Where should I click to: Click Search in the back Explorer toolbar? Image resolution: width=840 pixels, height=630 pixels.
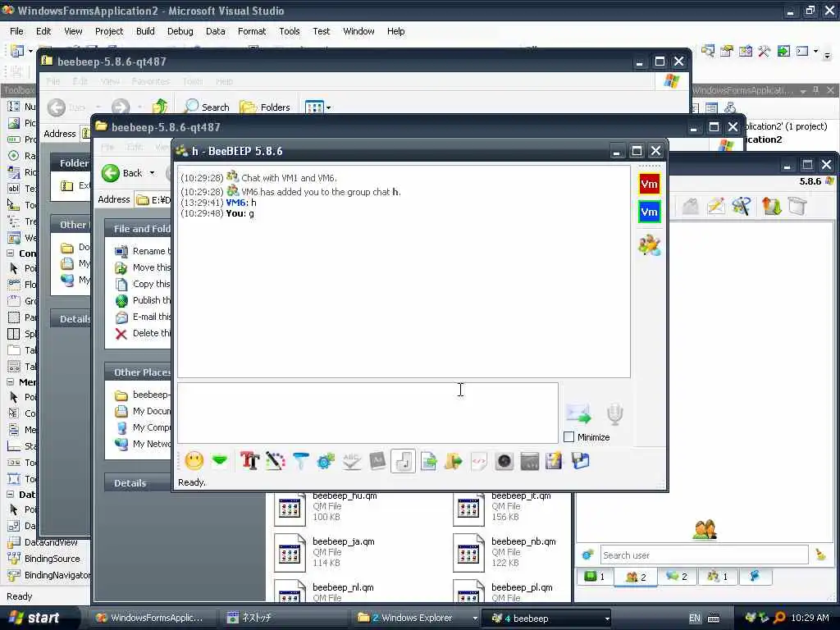point(206,107)
